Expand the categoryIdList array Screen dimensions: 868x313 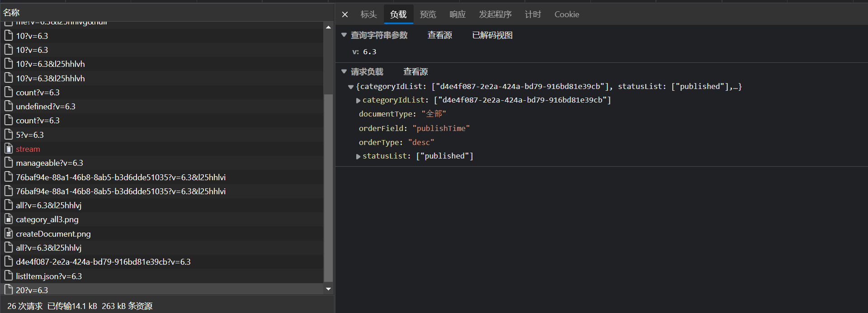tap(359, 100)
